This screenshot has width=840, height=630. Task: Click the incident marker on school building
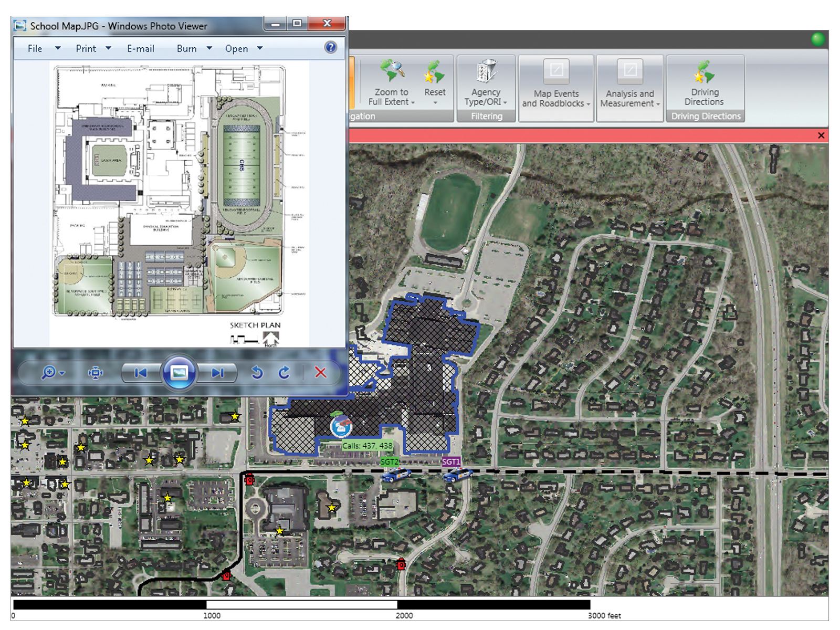coord(341,425)
